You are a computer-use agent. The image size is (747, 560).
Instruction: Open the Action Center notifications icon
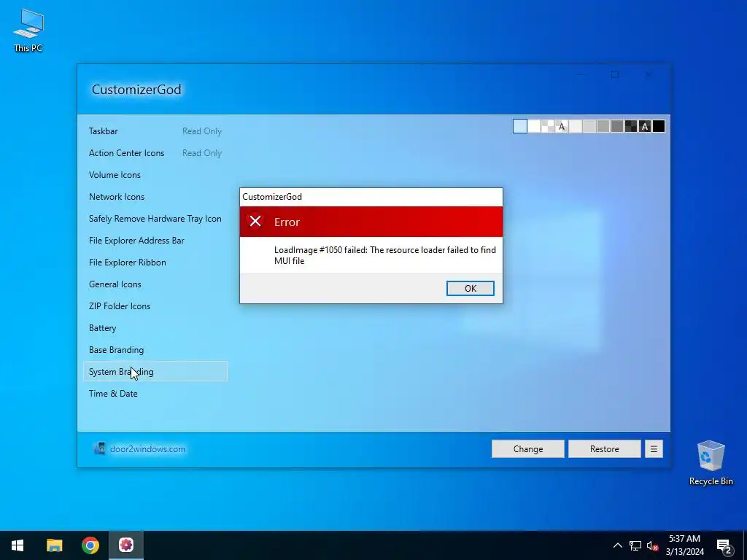pyautogui.click(x=724, y=545)
